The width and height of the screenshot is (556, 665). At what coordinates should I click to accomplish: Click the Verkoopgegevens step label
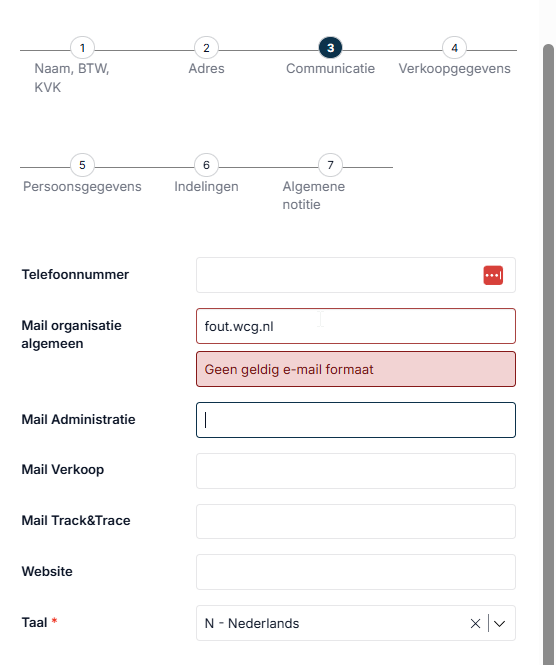tap(454, 69)
